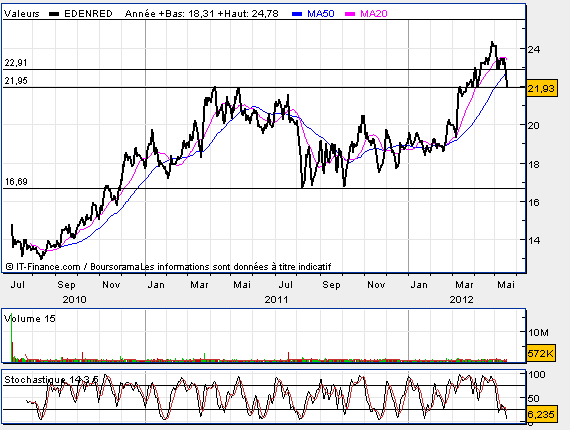This screenshot has width=570, height=430.
Task: Click the "Volume 15" panel title
Action: point(30,319)
